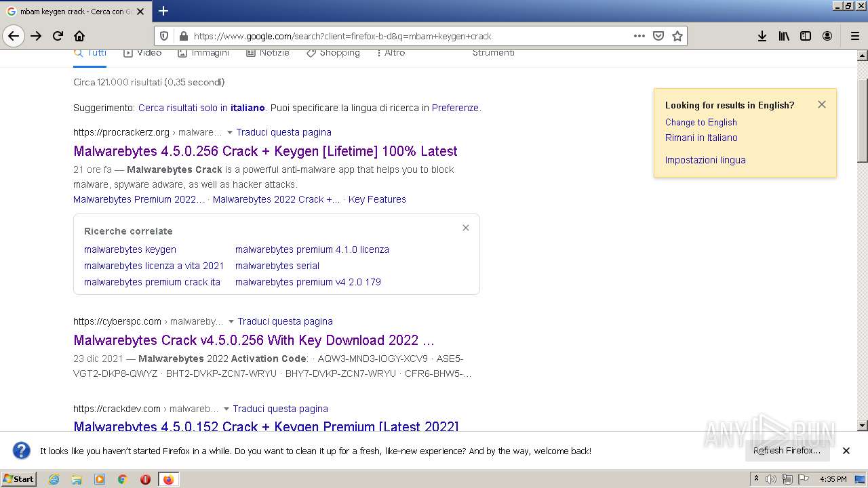Screen dimensions: 868x488
Task: Toggle Firefox sidebar view
Action: pyautogui.click(x=806, y=36)
